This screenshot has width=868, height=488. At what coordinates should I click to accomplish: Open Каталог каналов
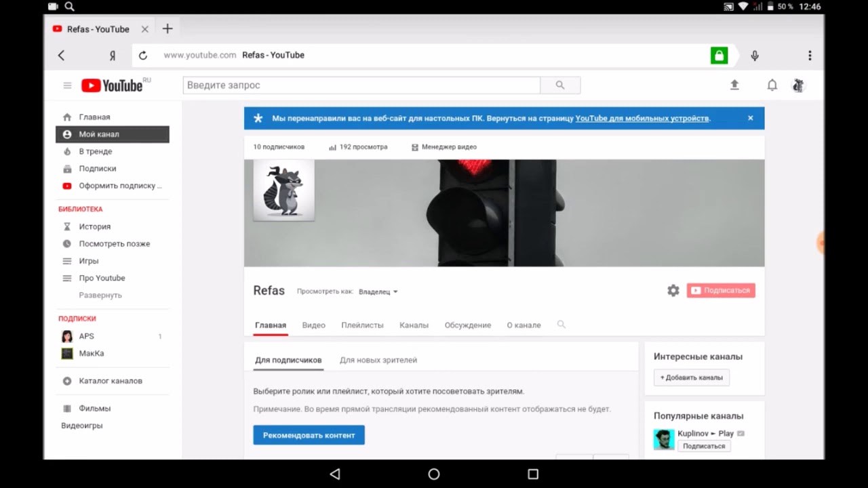click(113, 381)
